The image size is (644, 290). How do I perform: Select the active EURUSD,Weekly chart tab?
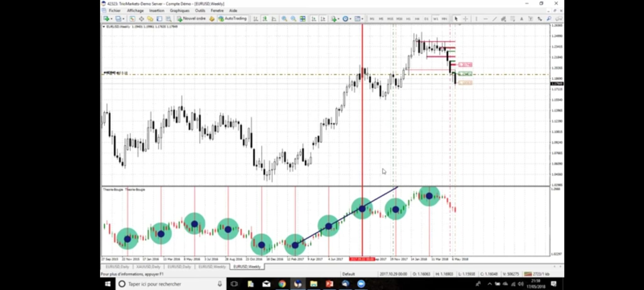click(x=247, y=267)
